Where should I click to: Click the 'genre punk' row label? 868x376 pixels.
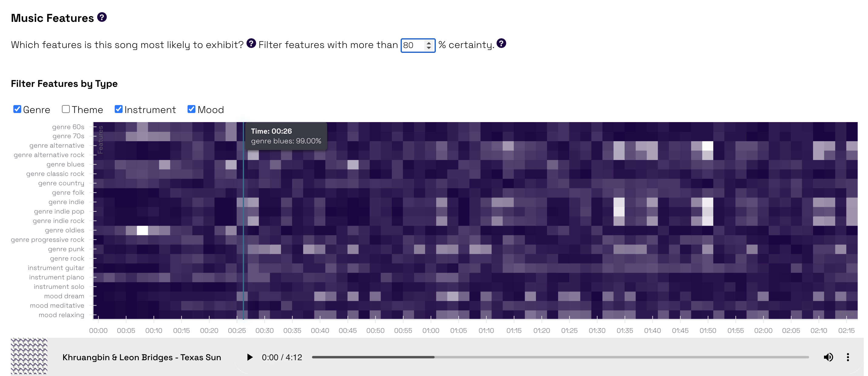(66, 249)
